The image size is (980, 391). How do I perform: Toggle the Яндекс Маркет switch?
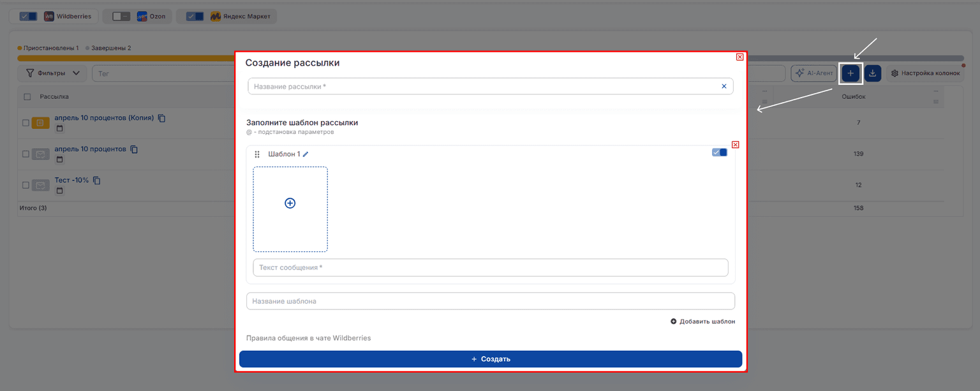(x=195, y=17)
